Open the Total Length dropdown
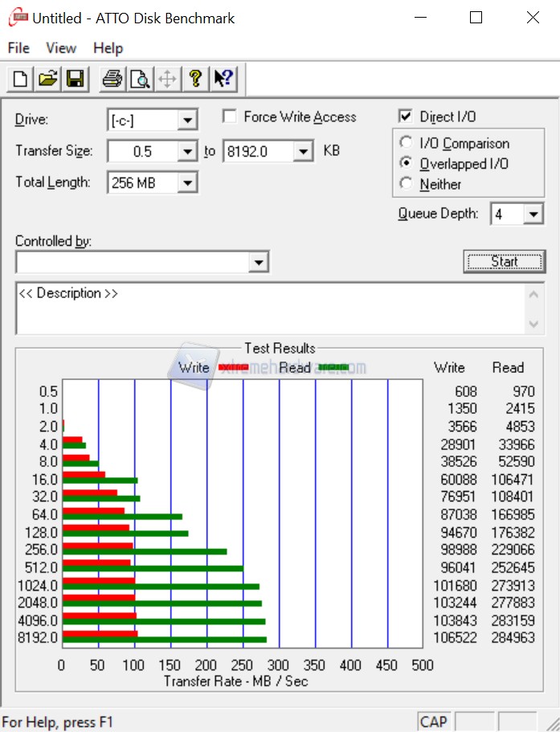The width and height of the screenshot is (560, 732). [187, 183]
